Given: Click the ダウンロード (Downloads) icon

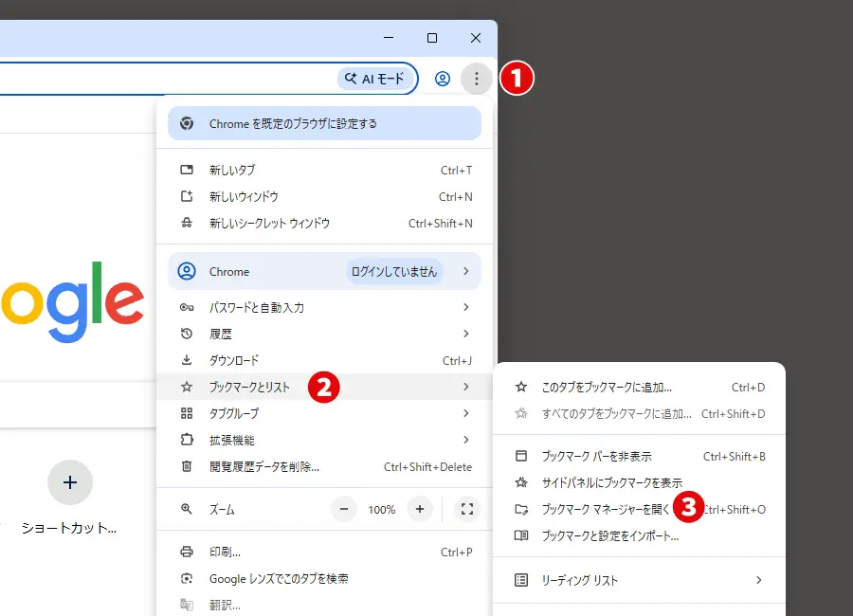Looking at the screenshot, I should pyautogui.click(x=186, y=360).
